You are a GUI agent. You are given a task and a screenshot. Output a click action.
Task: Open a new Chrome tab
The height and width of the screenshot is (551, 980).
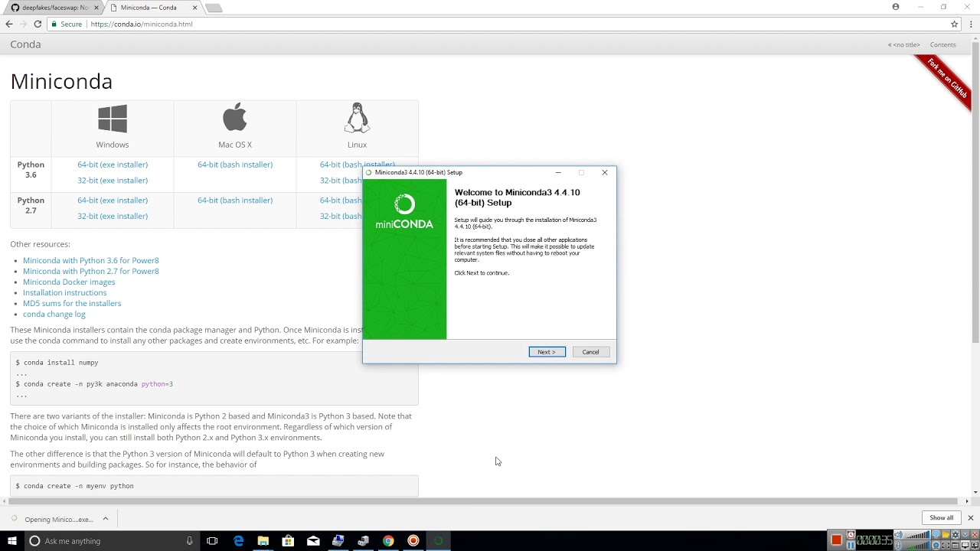(214, 8)
